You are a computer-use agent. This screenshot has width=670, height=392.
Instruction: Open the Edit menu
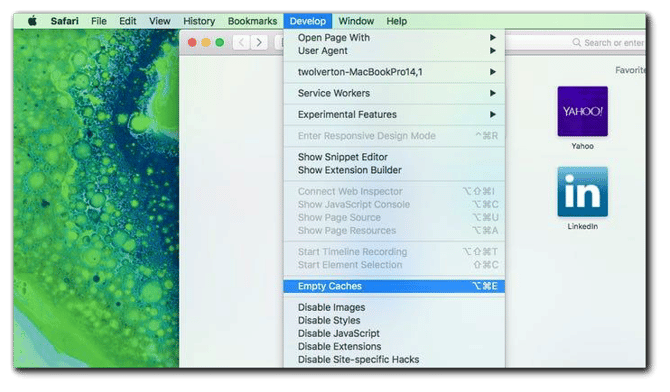(127, 21)
